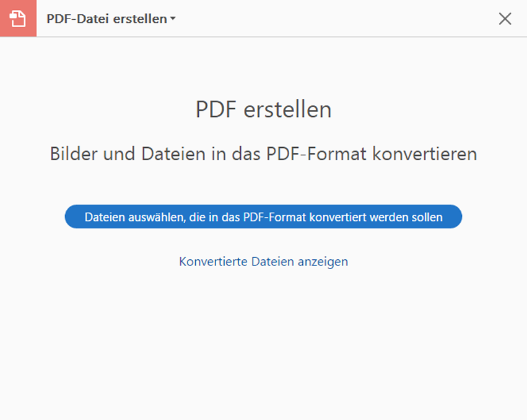This screenshot has height=420, width=527.
Task: Show the converted files list
Action: click(x=264, y=262)
